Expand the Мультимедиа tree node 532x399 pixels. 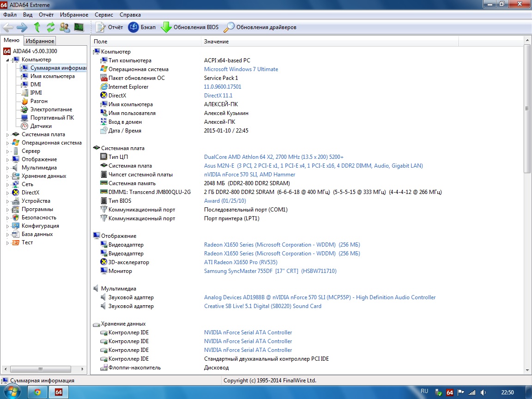7,168
